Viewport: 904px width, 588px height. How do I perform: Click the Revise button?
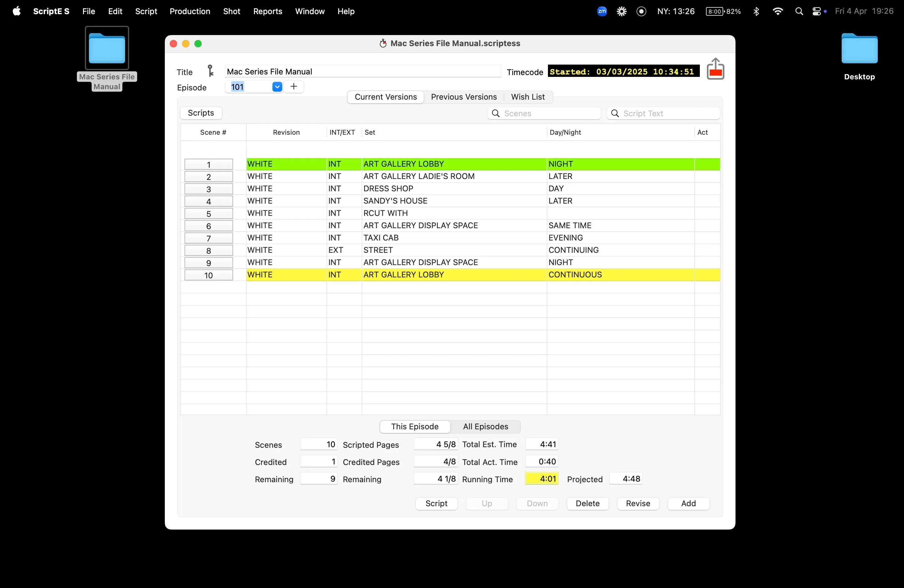click(638, 503)
